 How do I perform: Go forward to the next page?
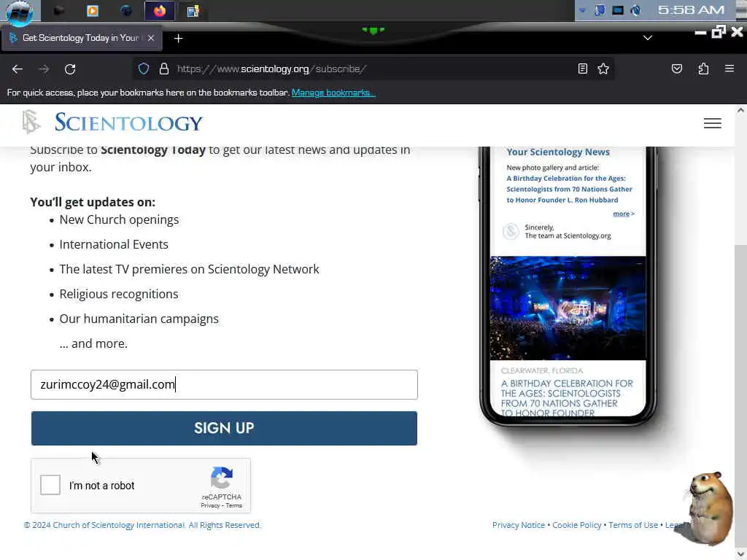click(44, 69)
